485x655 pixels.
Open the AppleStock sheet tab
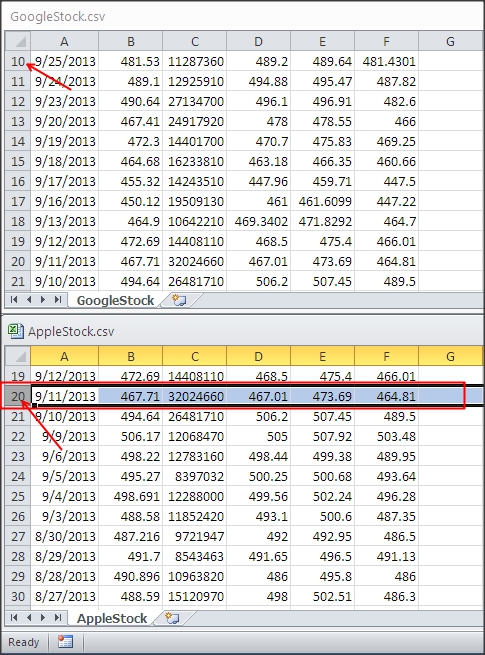[x=112, y=618]
